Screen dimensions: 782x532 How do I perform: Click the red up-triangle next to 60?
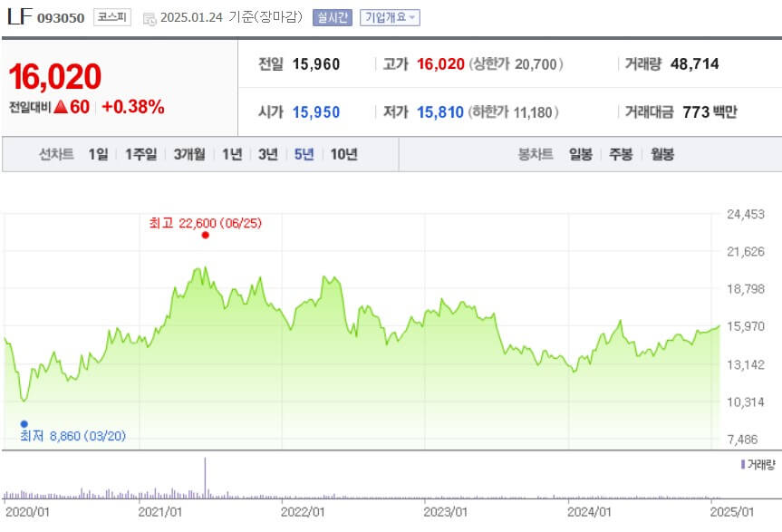point(61,107)
